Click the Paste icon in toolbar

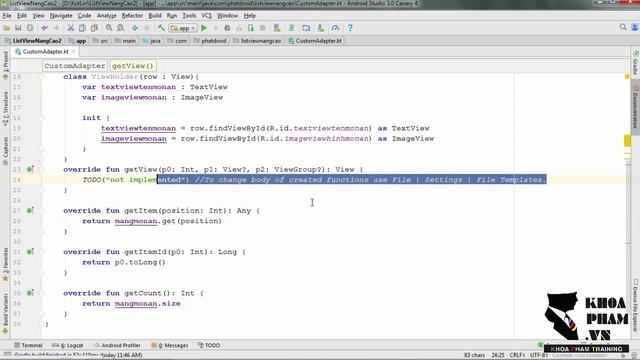click(x=94, y=28)
